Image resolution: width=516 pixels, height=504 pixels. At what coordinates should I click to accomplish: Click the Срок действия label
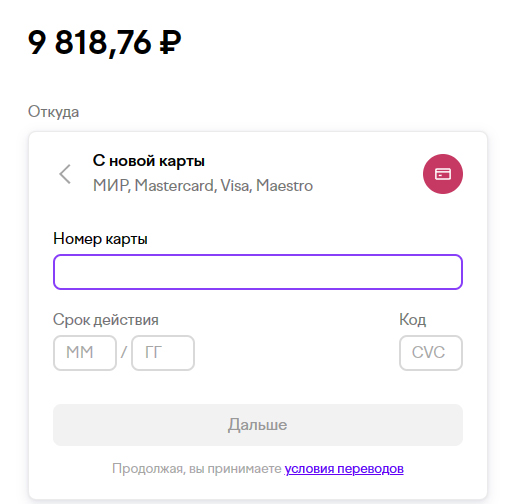106,320
